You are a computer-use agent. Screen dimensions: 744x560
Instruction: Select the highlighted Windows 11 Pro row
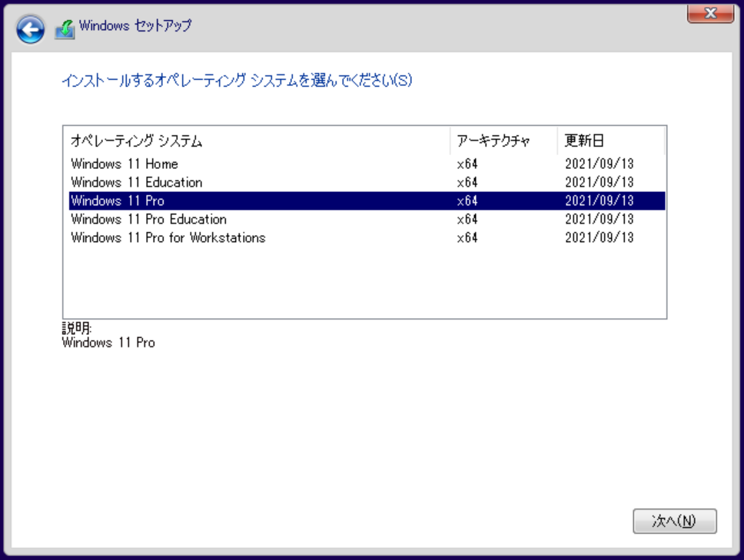(367, 201)
